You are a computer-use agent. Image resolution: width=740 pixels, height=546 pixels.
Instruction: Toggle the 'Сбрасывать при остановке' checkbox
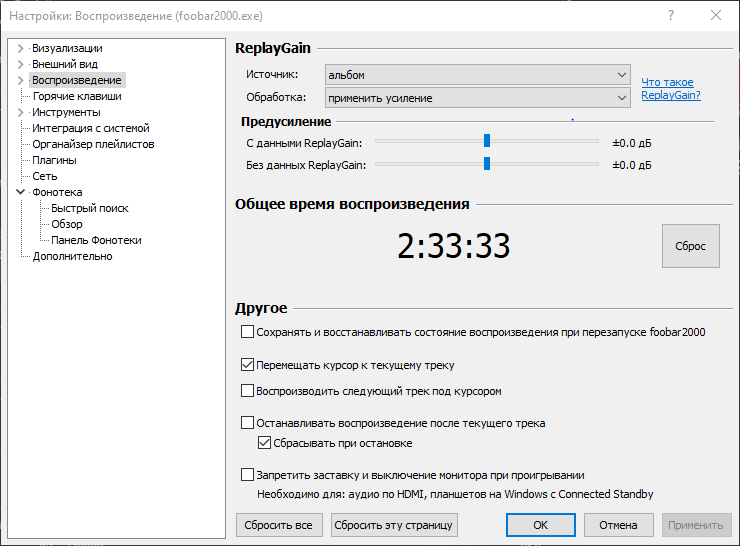(265, 443)
